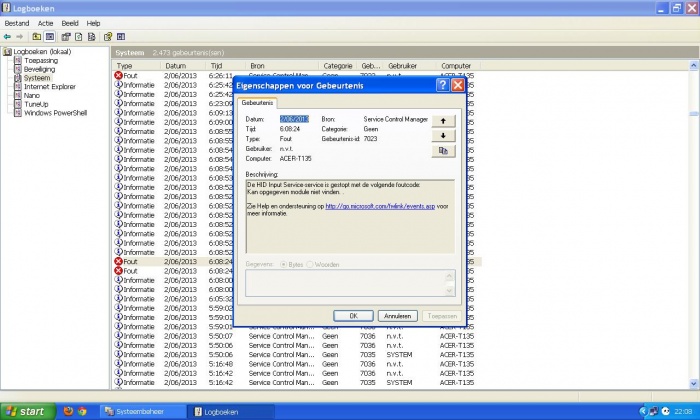Screen dimensions: 700x420
Task: Show the previous event with the up arrow
Action: coord(441,120)
